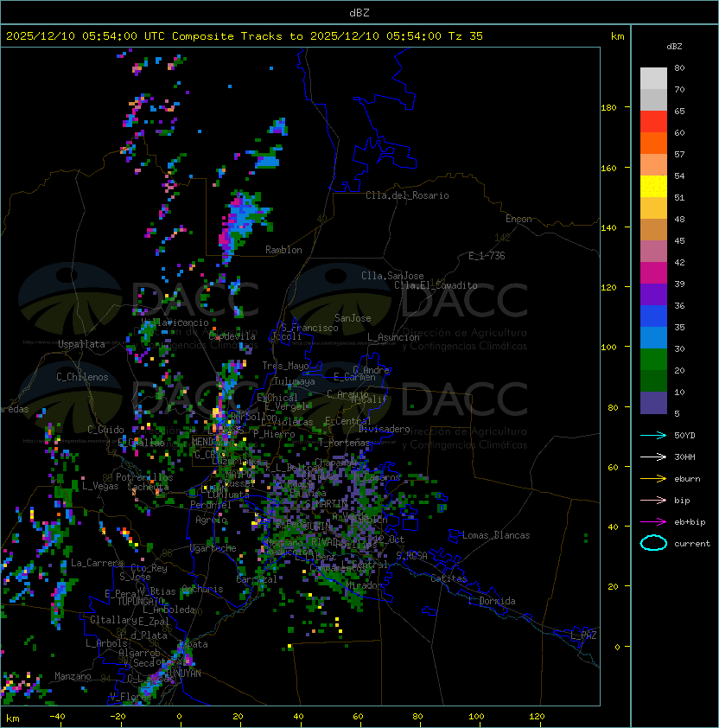
Task: Click the '140' km mark on right axis
Action: [x=608, y=227]
